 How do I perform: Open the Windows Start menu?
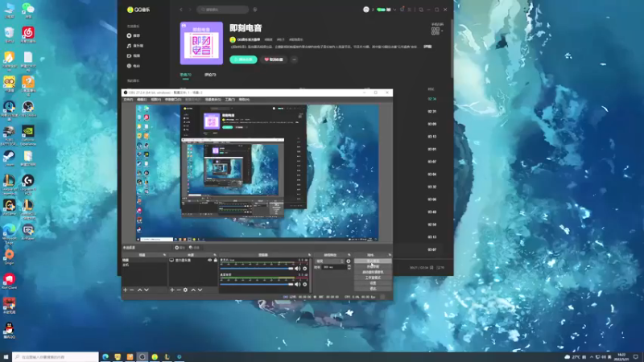[x=6, y=357]
